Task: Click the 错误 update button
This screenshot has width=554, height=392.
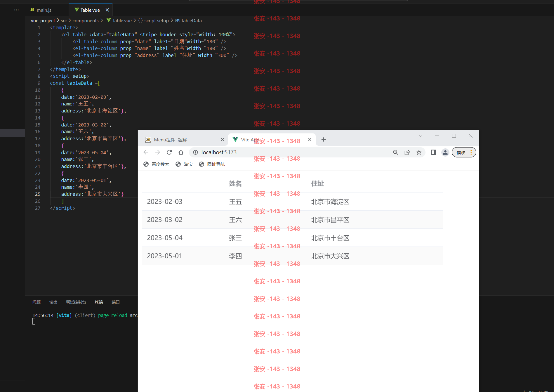Action: [x=464, y=152]
